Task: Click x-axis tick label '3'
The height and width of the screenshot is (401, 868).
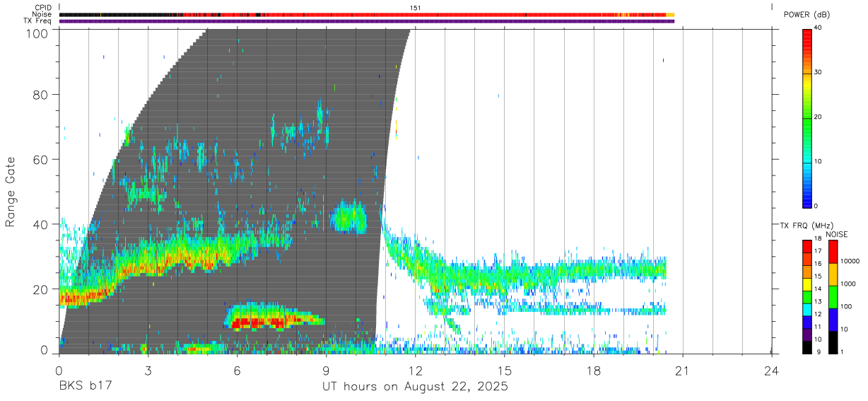Action: (148, 370)
